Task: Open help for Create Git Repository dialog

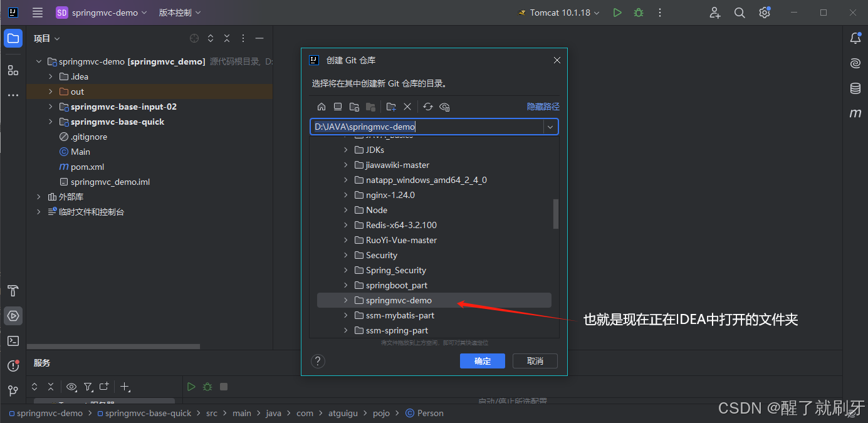Action: coord(318,361)
